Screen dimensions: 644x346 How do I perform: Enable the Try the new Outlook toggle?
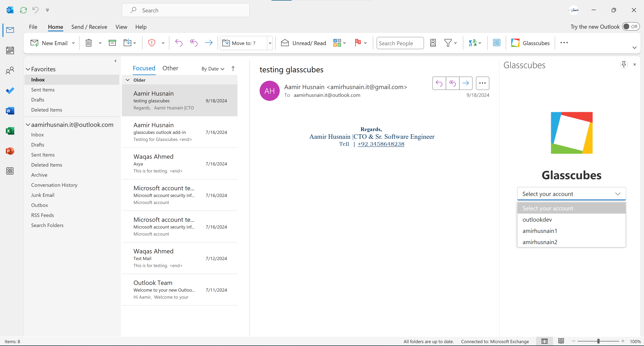tap(630, 26)
